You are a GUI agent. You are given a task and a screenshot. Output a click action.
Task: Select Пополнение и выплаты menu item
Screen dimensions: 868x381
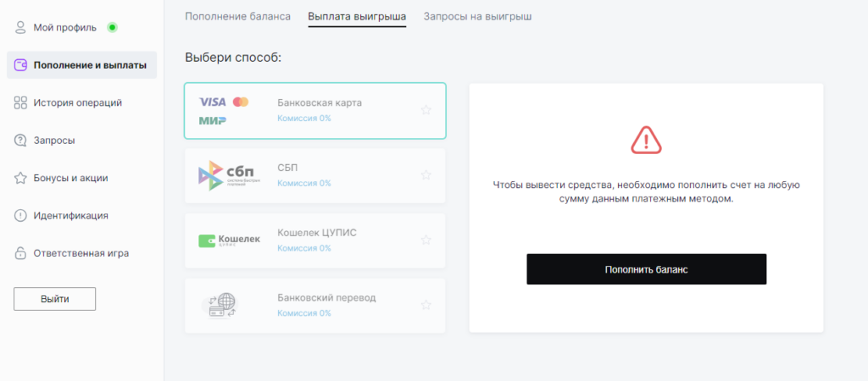tap(82, 65)
